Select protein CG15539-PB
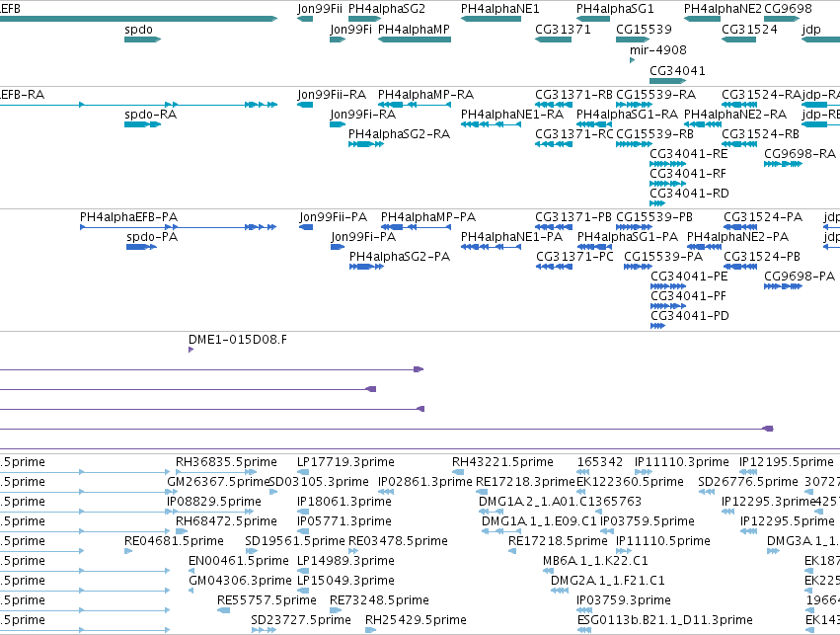This screenshot has width=840, height=635. point(635,227)
